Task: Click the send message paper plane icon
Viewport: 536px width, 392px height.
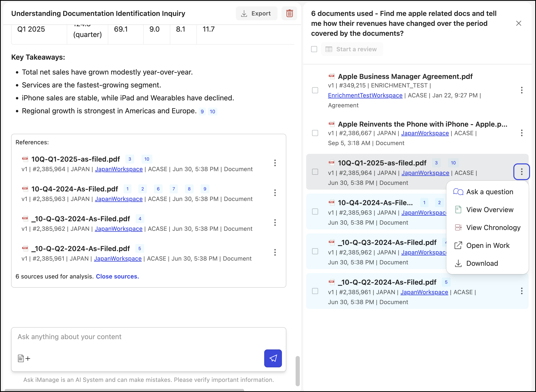Action: 273,358
